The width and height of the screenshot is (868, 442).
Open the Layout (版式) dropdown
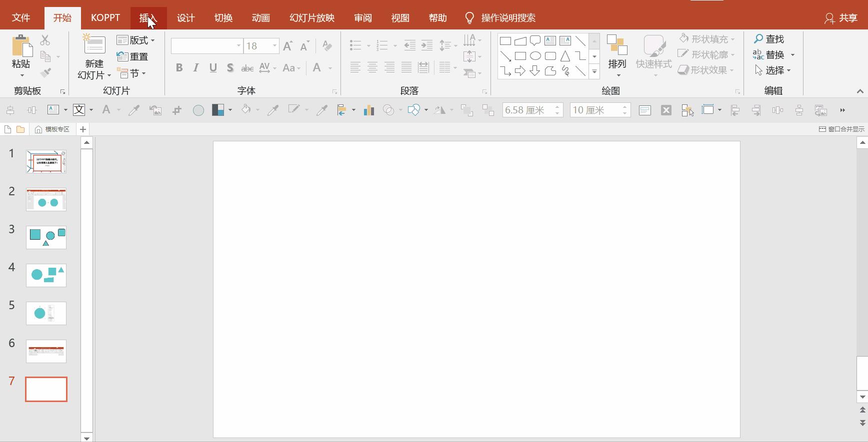tap(136, 40)
